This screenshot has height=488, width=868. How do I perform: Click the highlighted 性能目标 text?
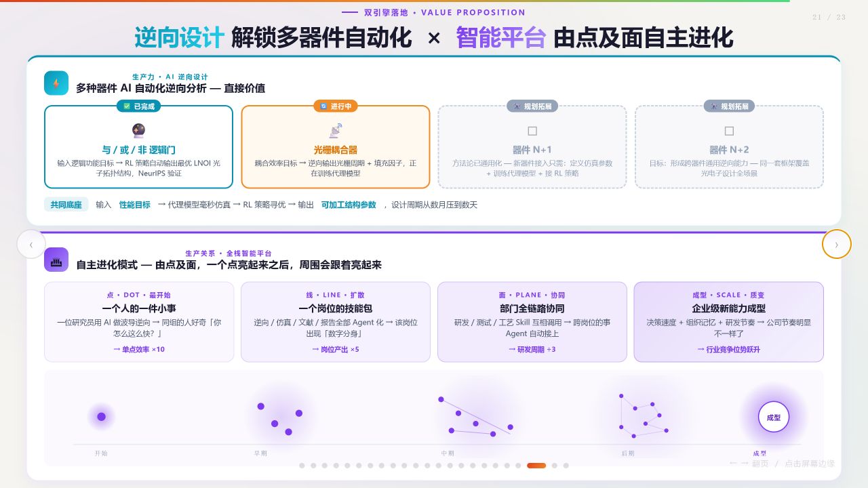pyautogui.click(x=135, y=205)
